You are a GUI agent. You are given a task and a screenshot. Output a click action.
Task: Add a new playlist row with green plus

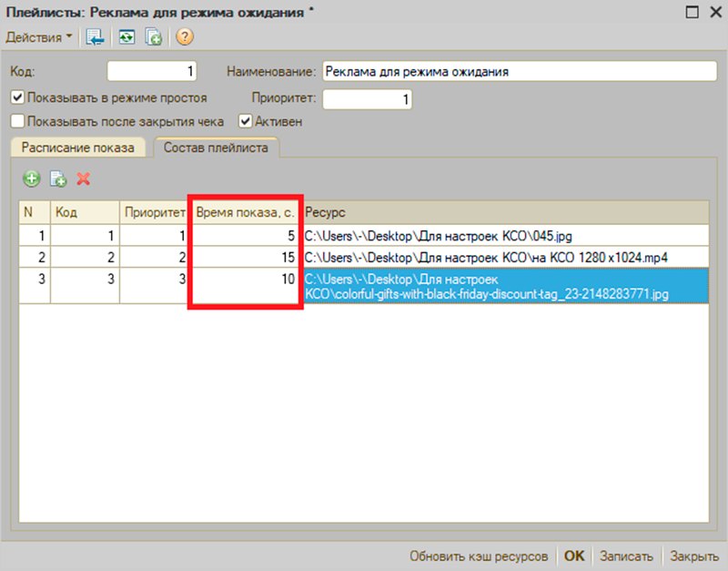pyautogui.click(x=32, y=178)
